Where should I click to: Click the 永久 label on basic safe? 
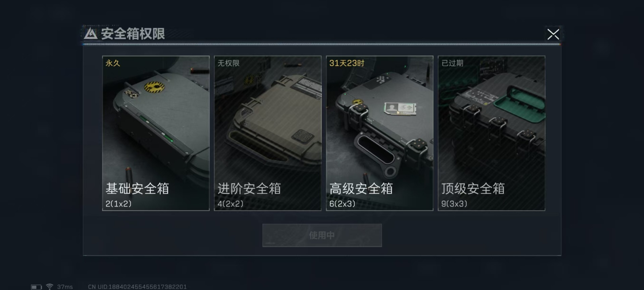113,63
